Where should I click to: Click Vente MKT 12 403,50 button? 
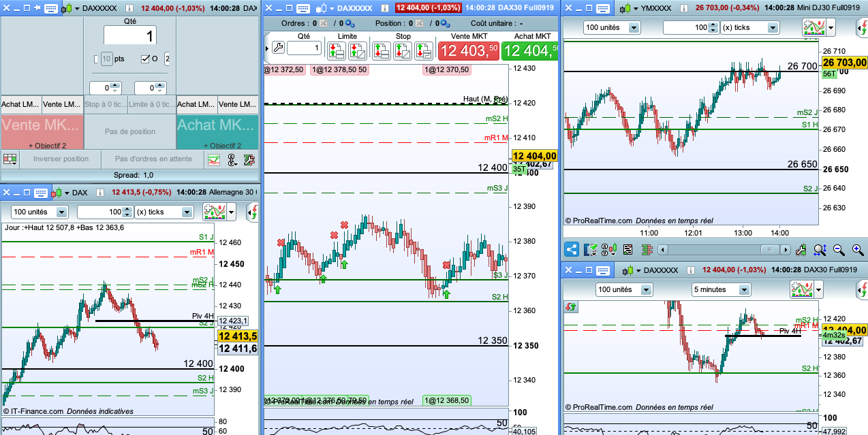[x=468, y=50]
